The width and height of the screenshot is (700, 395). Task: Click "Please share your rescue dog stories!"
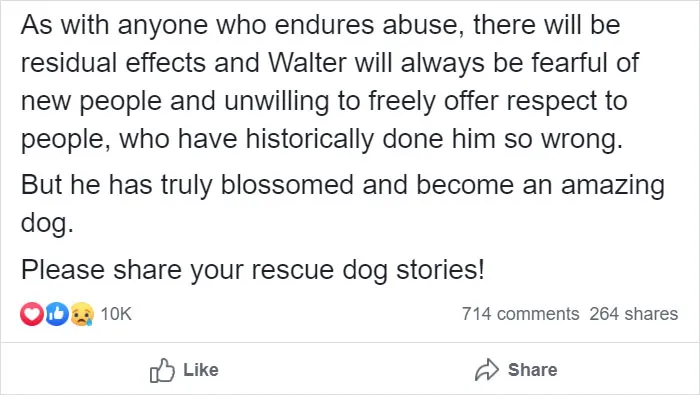(253, 270)
